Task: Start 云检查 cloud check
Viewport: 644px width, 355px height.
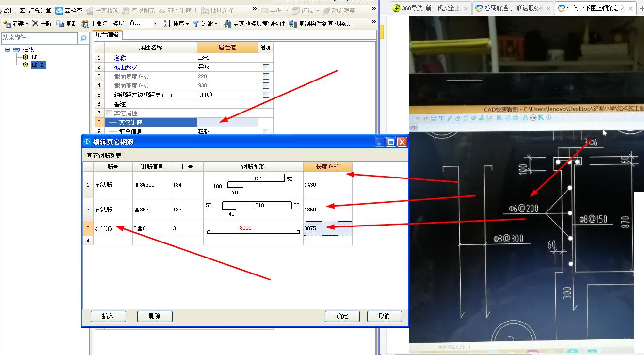Action: coord(69,10)
